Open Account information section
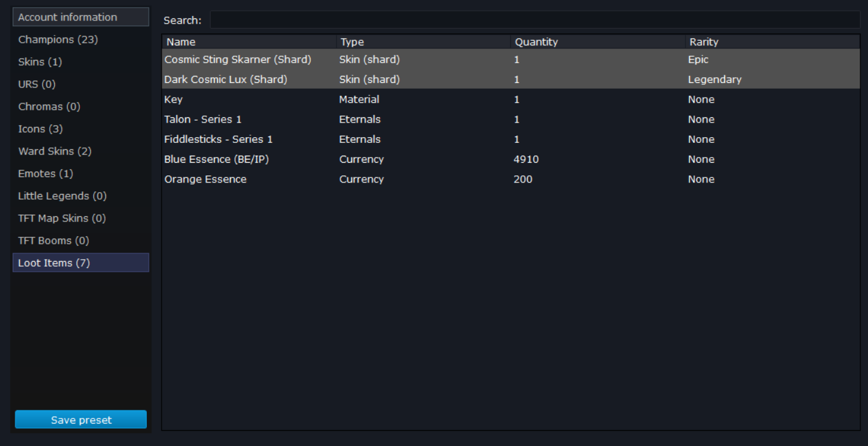The height and width of the screenshot is (446, 868). point(80,17)
